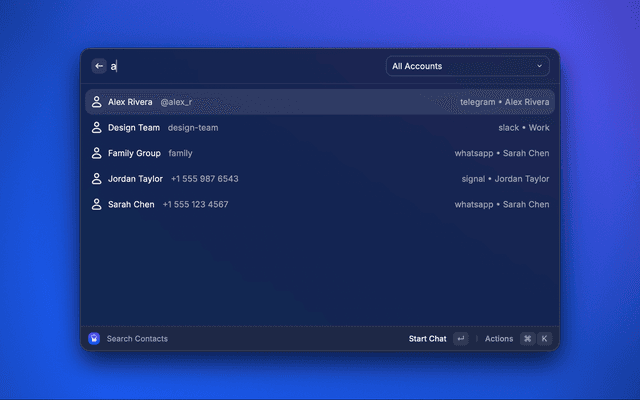Click the Command key shortcut badge
Screen dimensions: 640x400
tap(528, 339)
